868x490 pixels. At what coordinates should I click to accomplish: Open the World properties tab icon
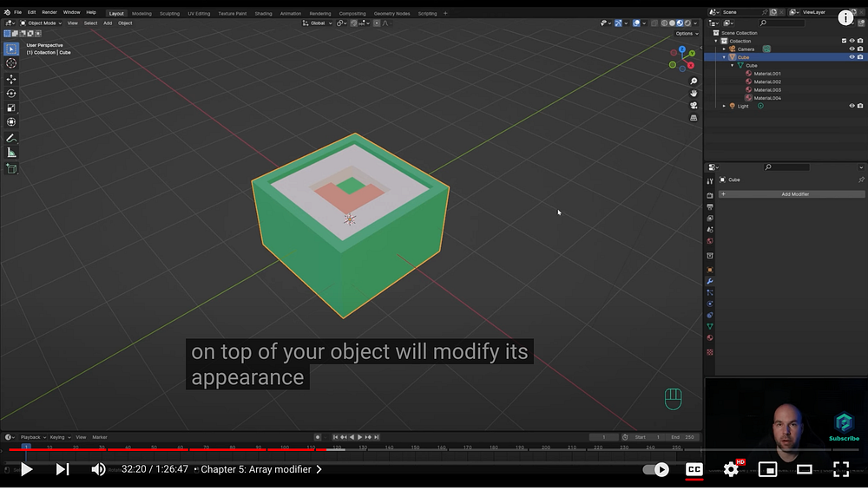[710, 240]
